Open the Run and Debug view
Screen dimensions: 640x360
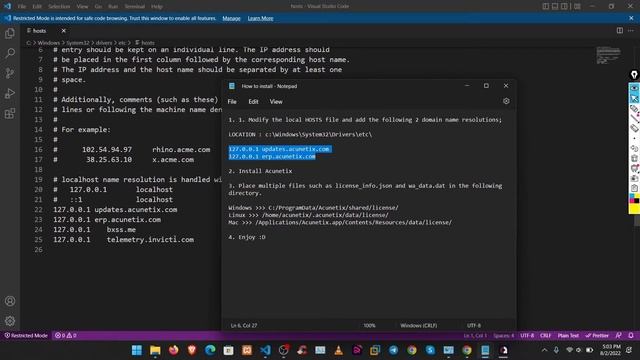click(x=10, y=93)
